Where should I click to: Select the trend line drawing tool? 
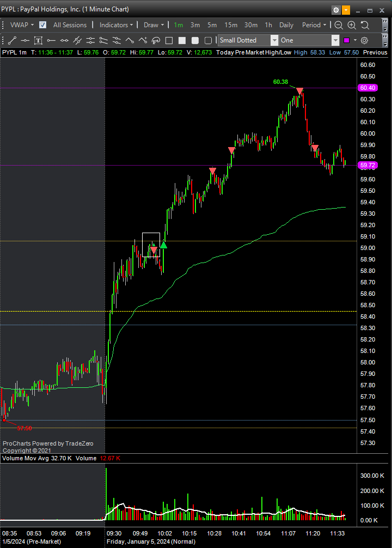(x=12, y=40)
